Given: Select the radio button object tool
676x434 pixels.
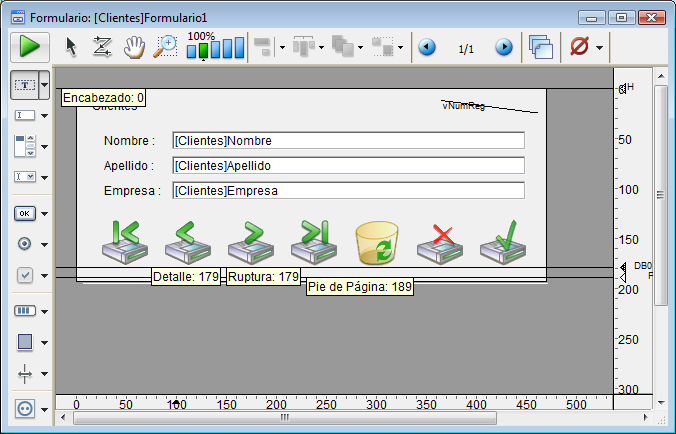Looking at the screenshot, I should (x=25, y=244).
